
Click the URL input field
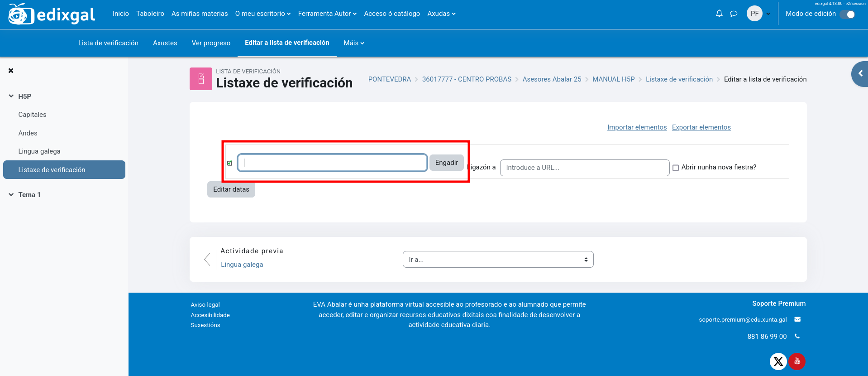click(x=584, y=168)
